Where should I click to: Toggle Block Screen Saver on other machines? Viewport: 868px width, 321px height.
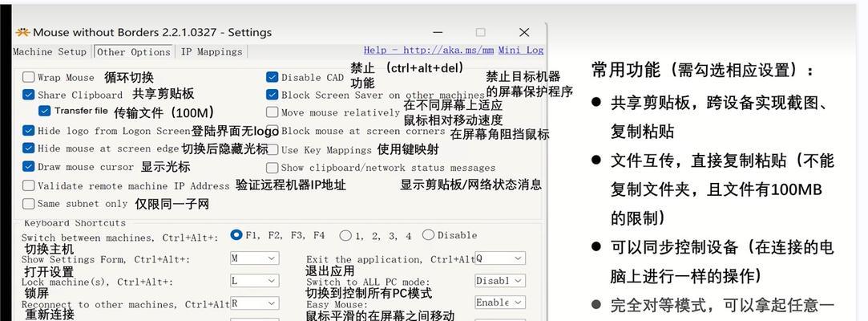272,95
